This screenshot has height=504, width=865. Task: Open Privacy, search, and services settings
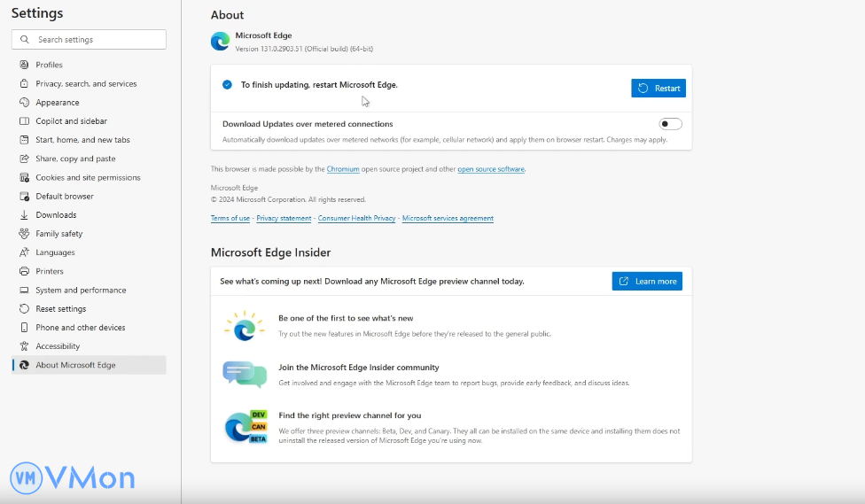click(86, 84)
